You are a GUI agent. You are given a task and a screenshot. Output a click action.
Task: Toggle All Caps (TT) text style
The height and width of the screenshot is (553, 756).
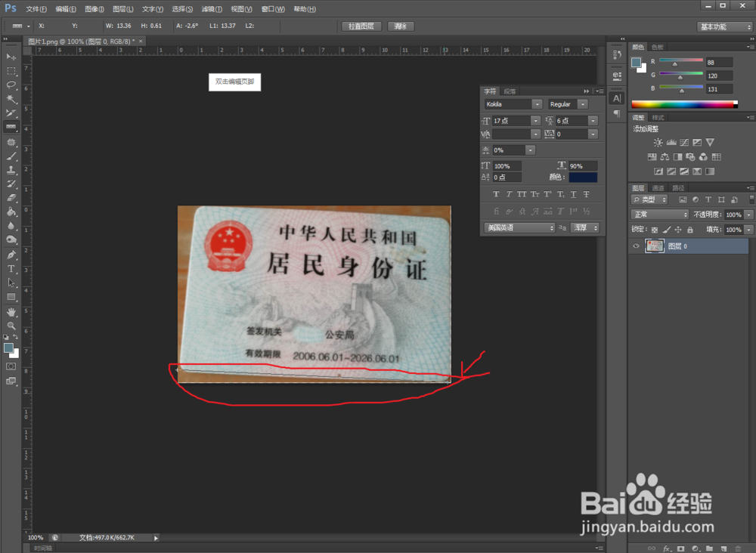pyautogui.click(x=522, y=194)
